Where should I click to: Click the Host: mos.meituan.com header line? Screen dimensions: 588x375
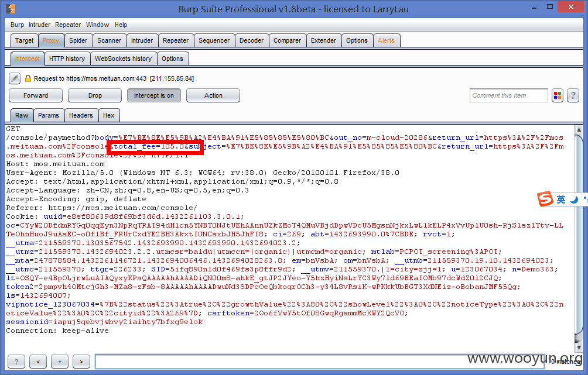pos(56,164)
